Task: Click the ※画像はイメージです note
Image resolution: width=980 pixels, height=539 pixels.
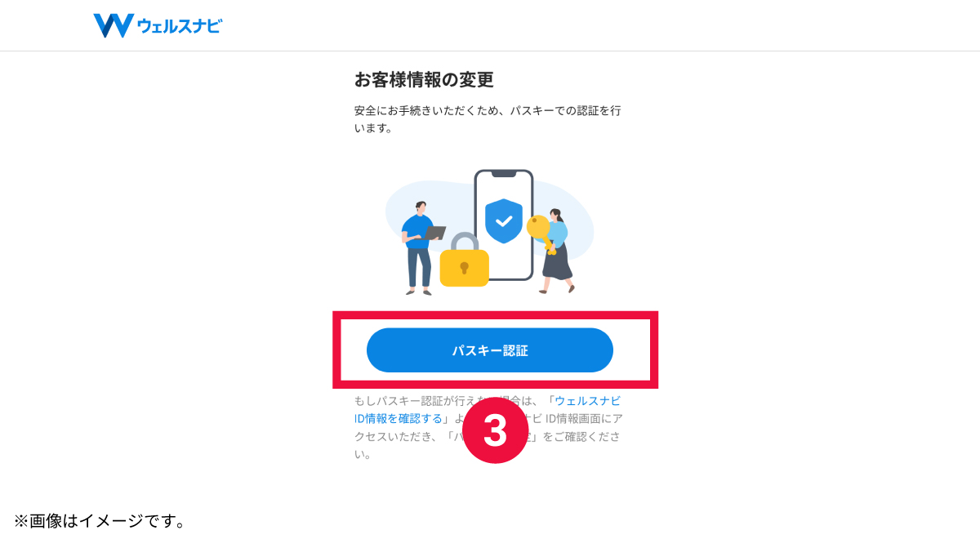Action: click(x=99, y=520)
